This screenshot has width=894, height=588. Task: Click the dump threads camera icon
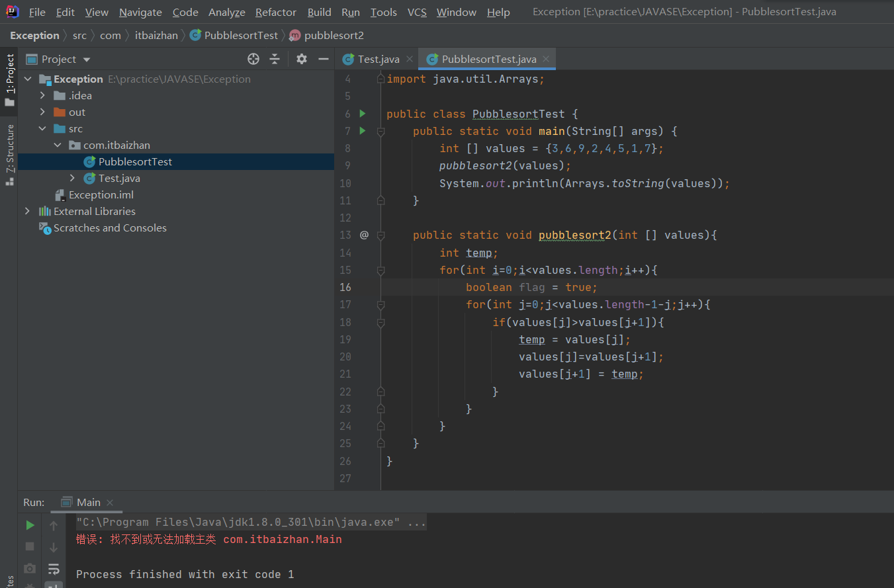click(30, 568)
